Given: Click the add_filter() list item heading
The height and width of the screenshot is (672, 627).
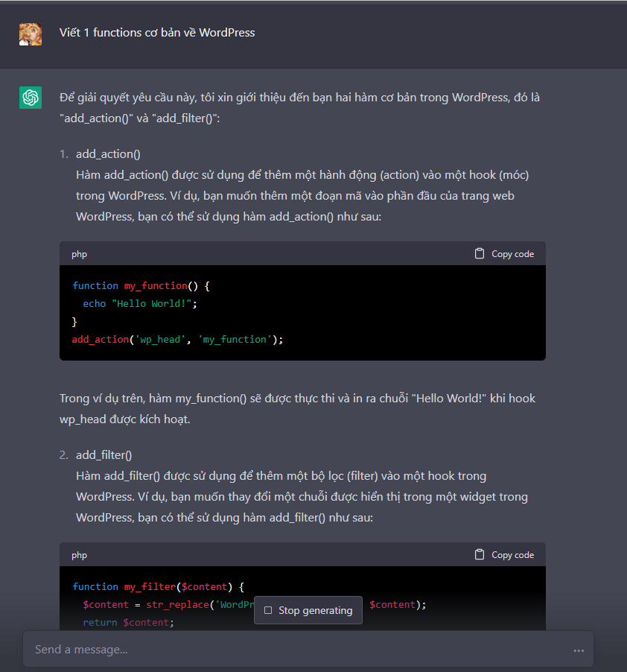Looking at the screenshot, I should pyautogui.click(x=104, y=454).
